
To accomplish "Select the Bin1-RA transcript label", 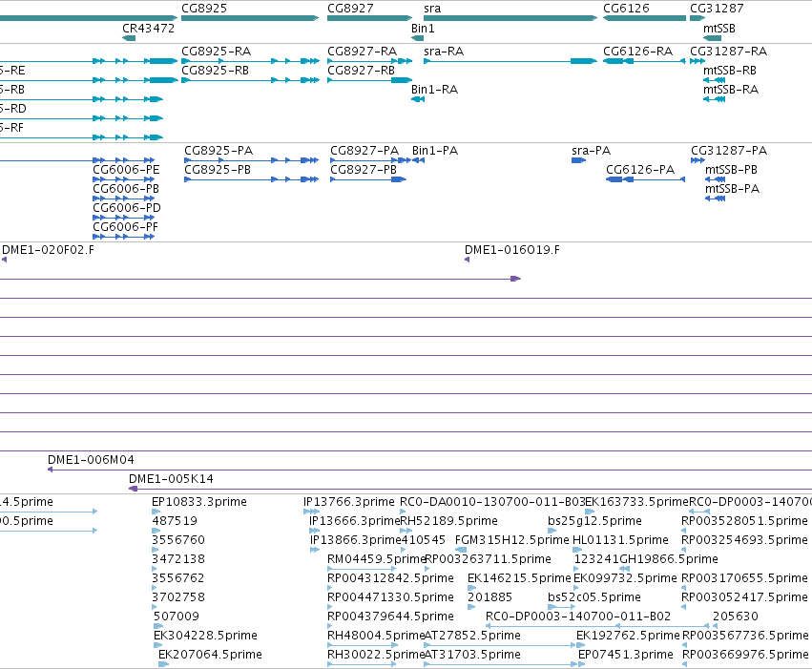I will point(434,90).
